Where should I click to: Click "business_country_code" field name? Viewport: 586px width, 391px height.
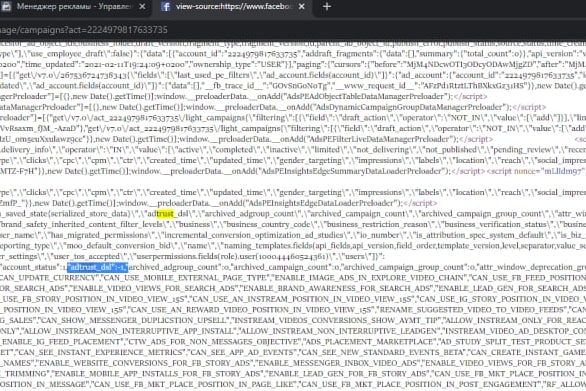click(269, 224)
